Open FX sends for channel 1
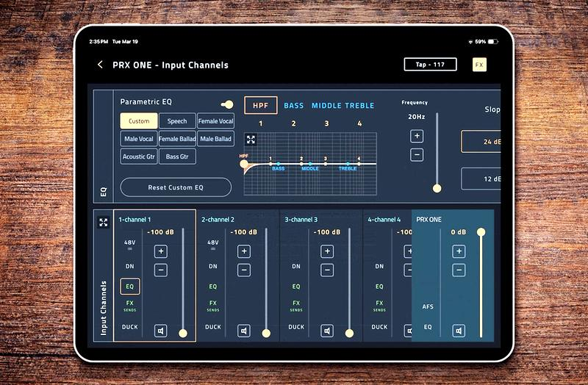 click(x=130, y=305)
